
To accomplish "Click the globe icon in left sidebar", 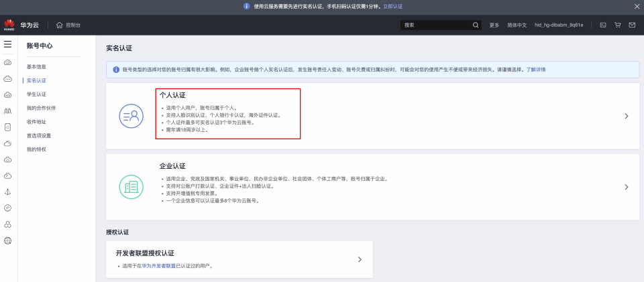I will point(8,240).
